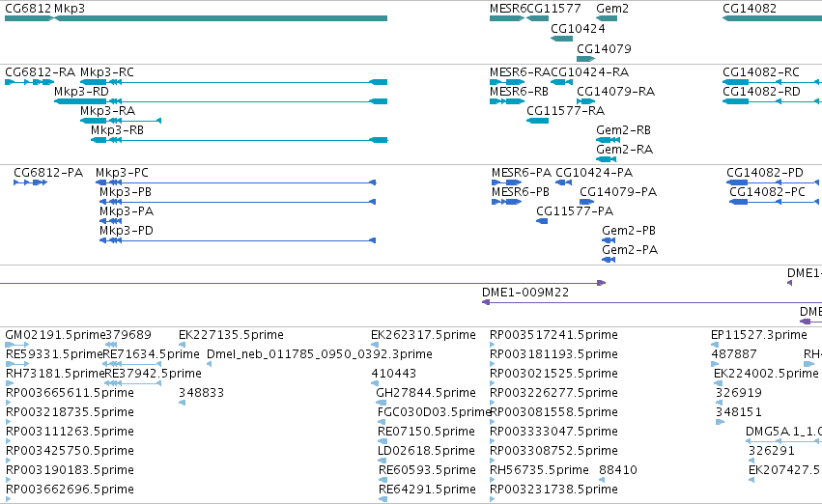Click transcript CG14082-RC label
The width and height of the screenshot is (822, 504).
click(x=761, y=71)
